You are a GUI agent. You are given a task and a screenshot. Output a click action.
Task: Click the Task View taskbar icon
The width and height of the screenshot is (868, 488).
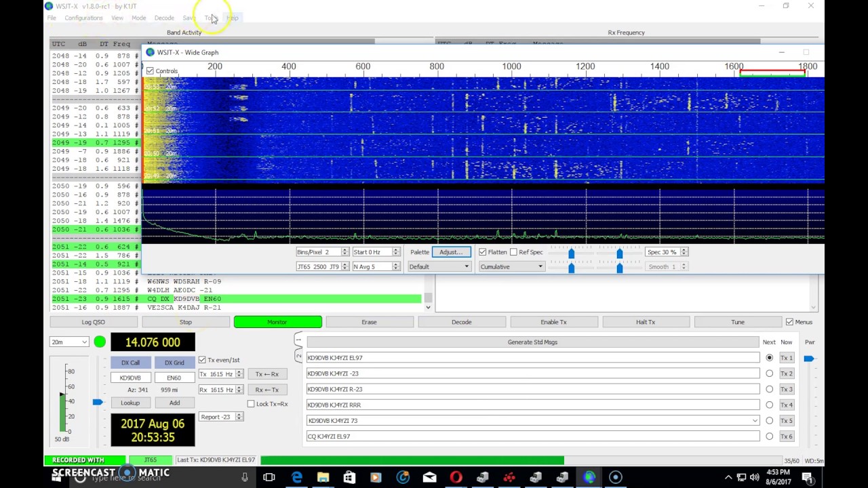(269, 477)
